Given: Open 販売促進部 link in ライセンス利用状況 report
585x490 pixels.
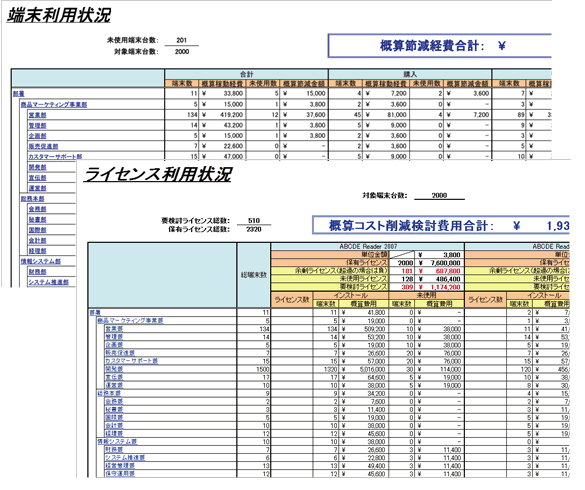Looking at the screenshot, I should [120, 353].
